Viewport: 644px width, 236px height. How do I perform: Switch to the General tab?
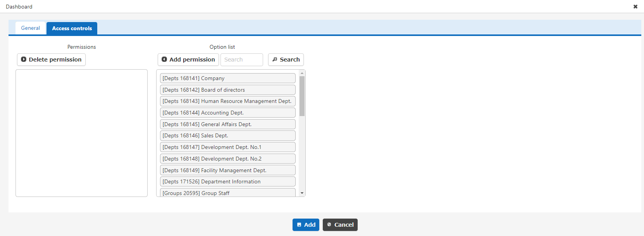tap(31, 28)
